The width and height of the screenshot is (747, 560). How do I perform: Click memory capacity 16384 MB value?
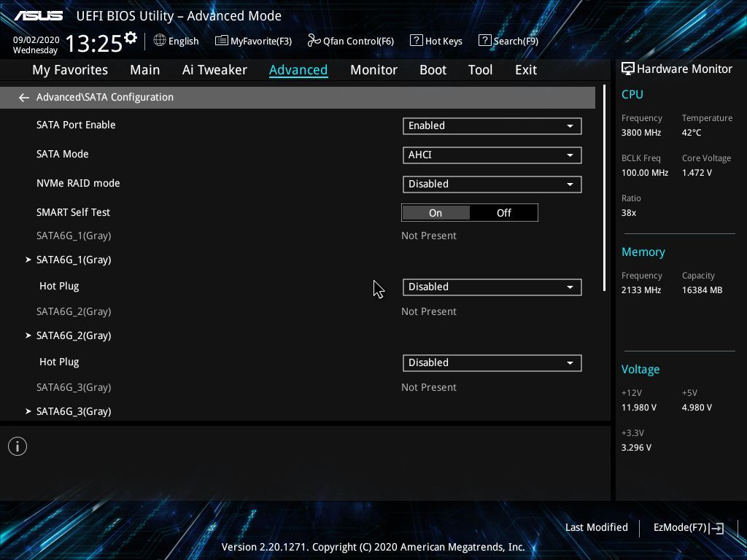(x=702, y=290)
